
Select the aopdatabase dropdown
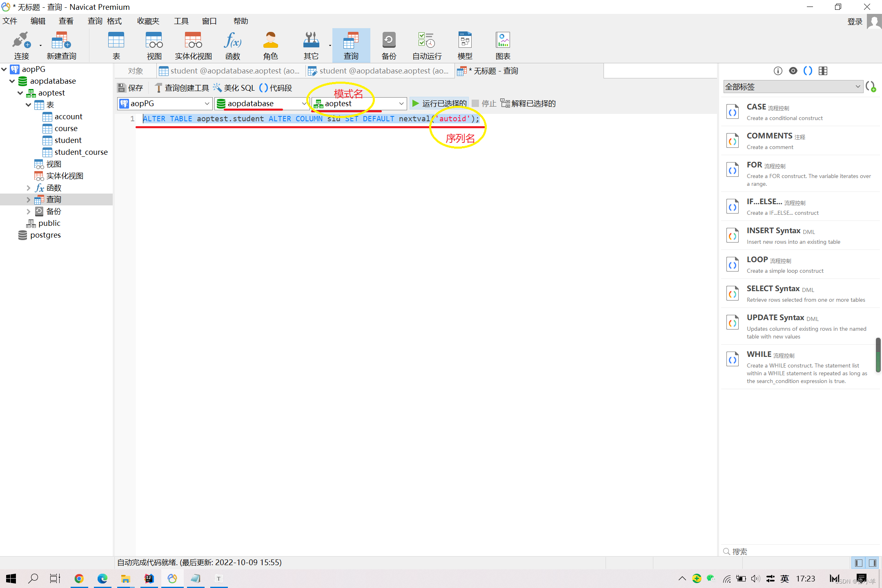coord(262,103)
